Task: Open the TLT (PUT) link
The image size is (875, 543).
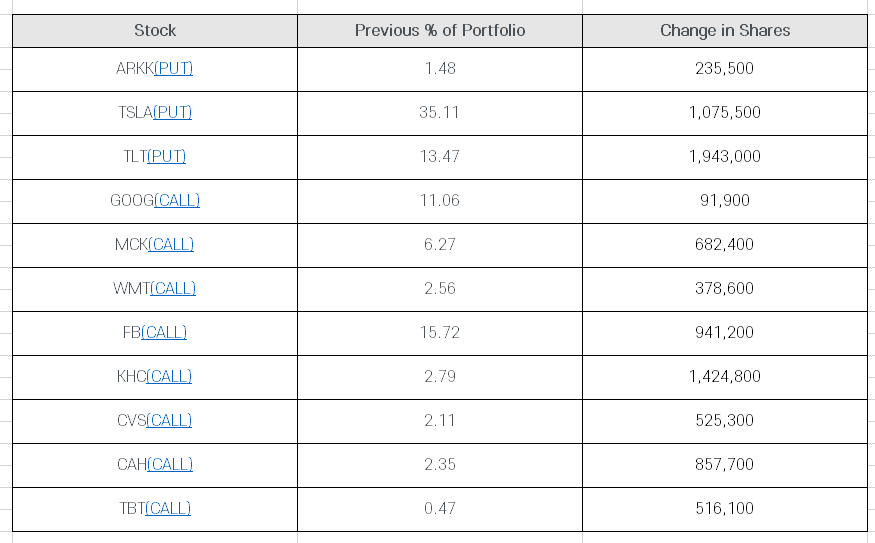Action: pos(167,157)
